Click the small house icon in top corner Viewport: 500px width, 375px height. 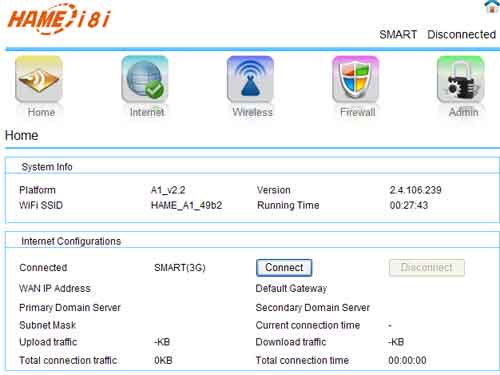point(492,7)
